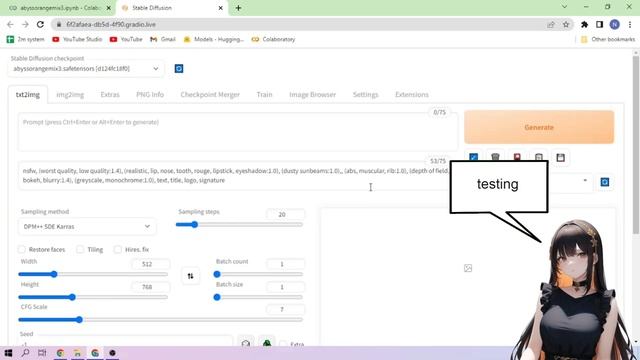This screenshot has height=360, width=640.
Task: Open taskbar search
Action: point(25,353)
